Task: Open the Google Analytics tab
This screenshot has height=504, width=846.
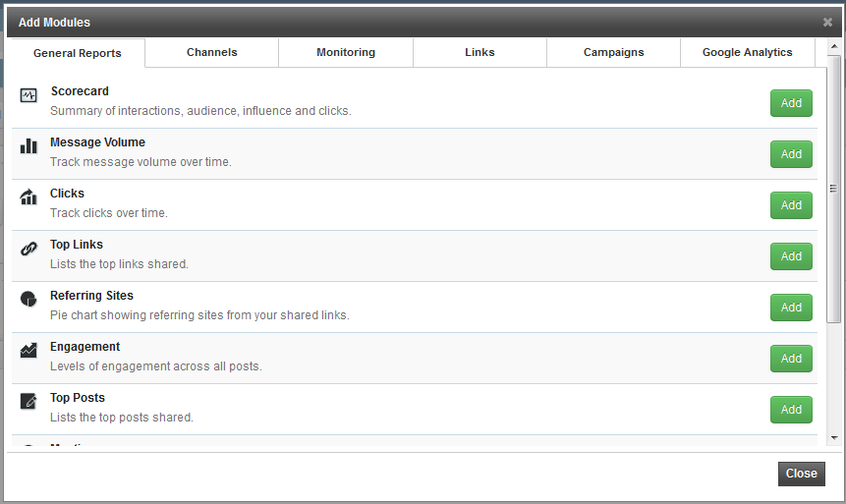Action: click(747, 53)
